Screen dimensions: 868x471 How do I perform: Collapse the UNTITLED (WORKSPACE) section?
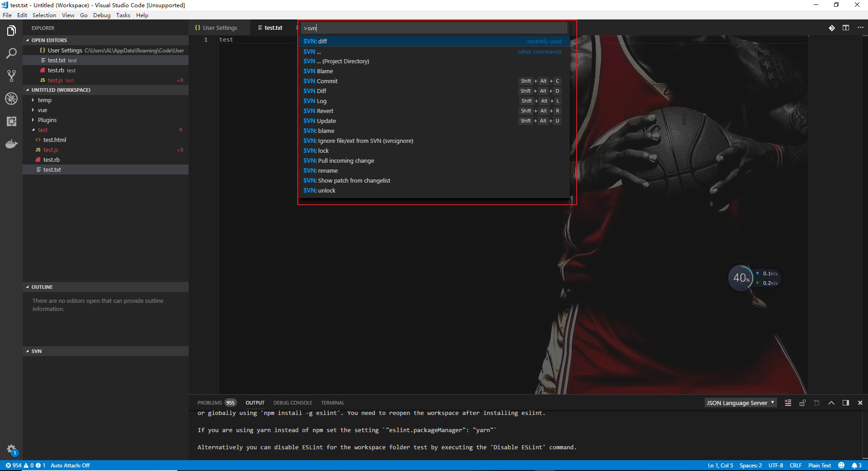[x=105, y=90]
